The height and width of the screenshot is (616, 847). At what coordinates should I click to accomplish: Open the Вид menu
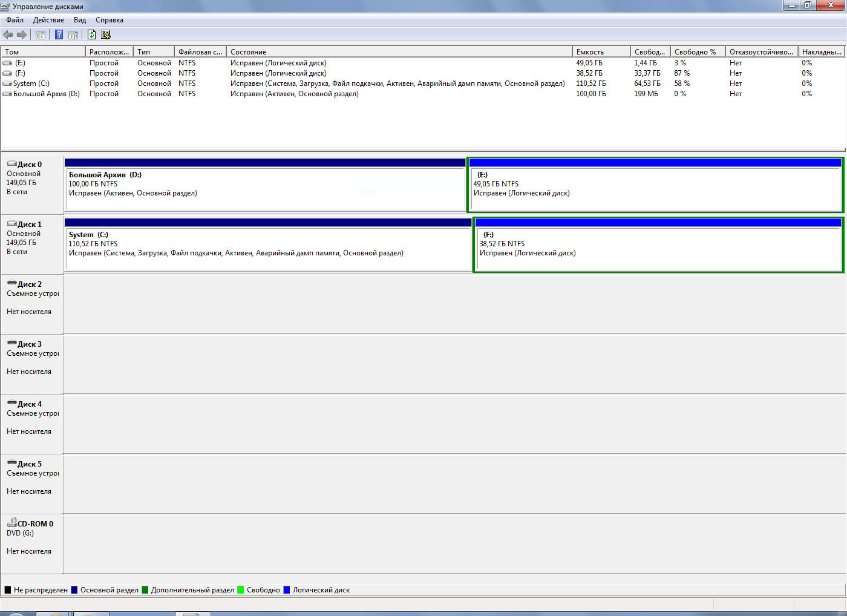pyautogui.click(x=80, y=20)
